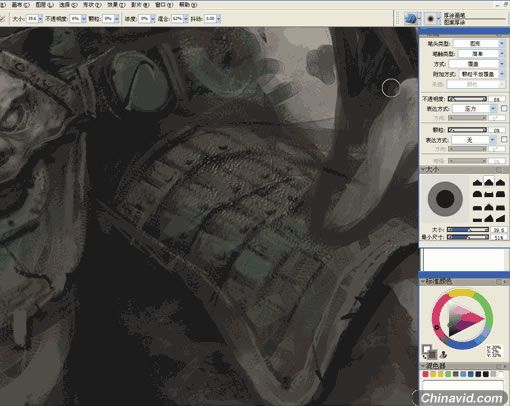Pick a hue on the color wheel ring
Screen dimensions: 510x406
(463, 319)
